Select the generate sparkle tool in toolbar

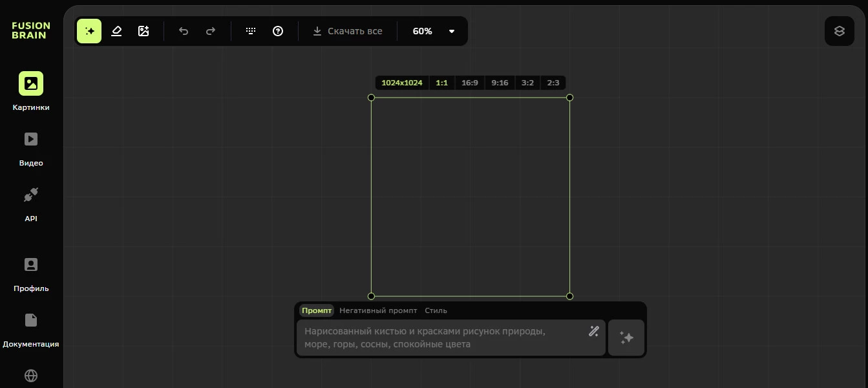coord(89,31)
